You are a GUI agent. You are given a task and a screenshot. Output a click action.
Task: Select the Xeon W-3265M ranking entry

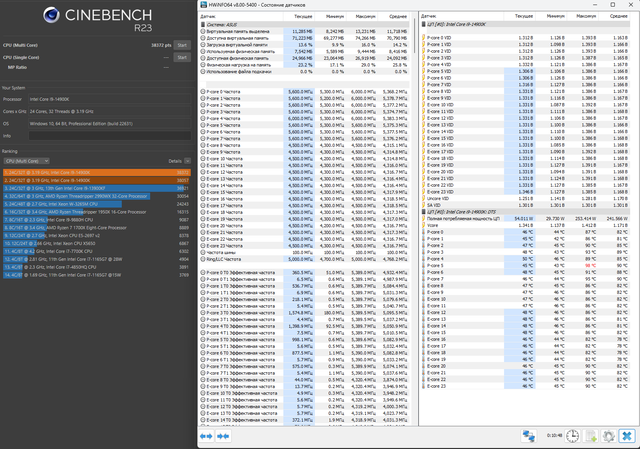tap(97, 204)
